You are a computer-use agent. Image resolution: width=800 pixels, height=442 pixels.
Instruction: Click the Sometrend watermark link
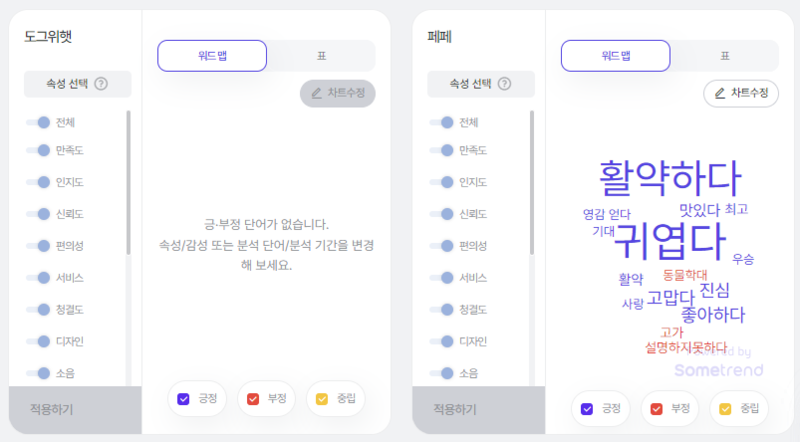718,370
